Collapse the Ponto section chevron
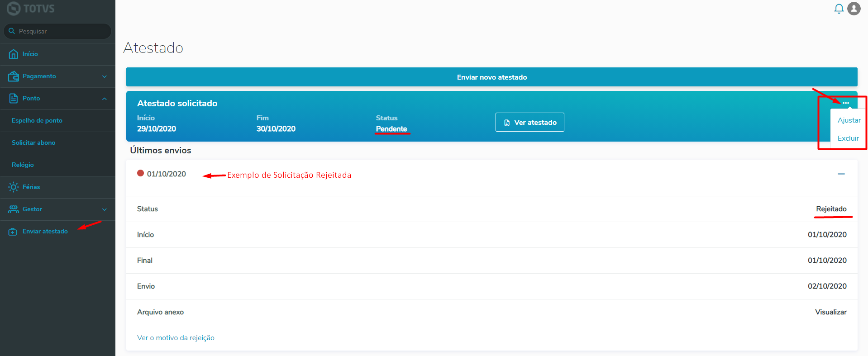Image resolution: width=868 pixels, height=356 pixels. pos(105,99)
